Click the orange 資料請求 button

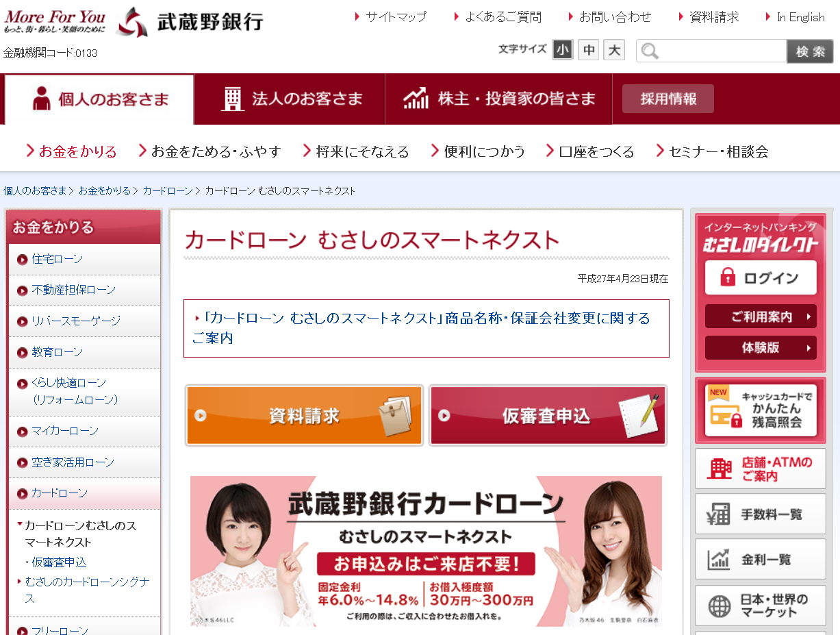305,416
